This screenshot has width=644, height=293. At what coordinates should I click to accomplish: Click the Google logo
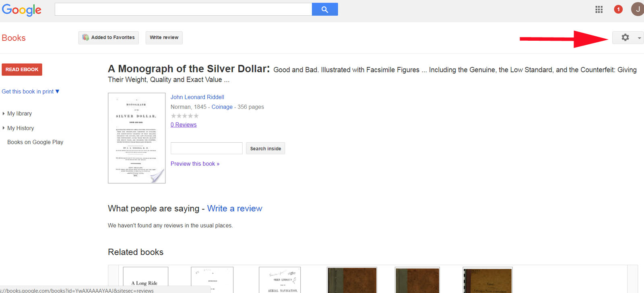21,10
